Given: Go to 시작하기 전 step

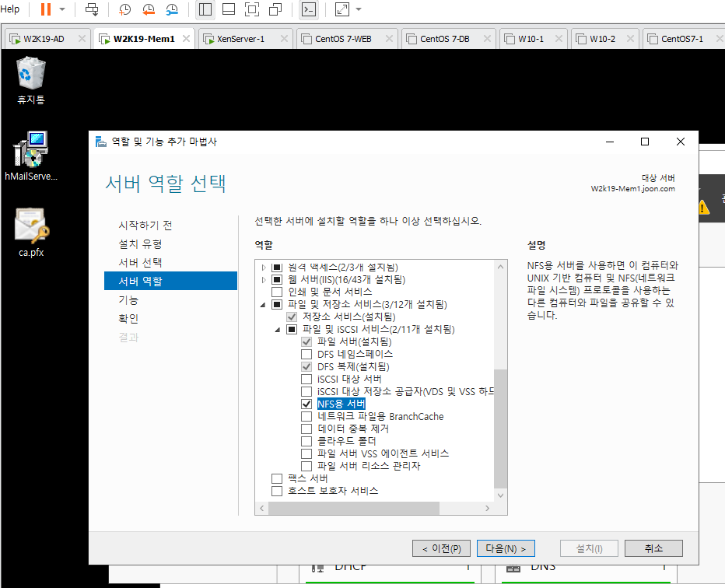Looking at the screenshot, I should pyautogui.click(x=145, y=225).
